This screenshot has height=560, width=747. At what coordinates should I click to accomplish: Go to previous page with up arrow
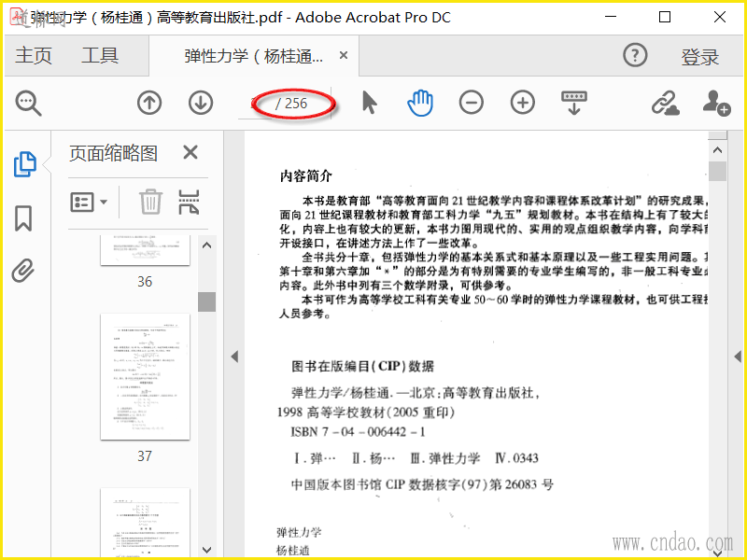click(149, 103)
